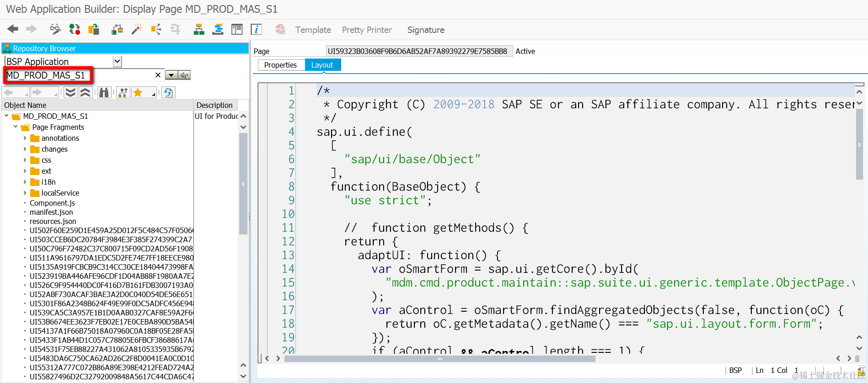Toggle Display/Change mode with the glasses-pencil icon
This screenshot has height=383, width=868.
click(55, 30)
